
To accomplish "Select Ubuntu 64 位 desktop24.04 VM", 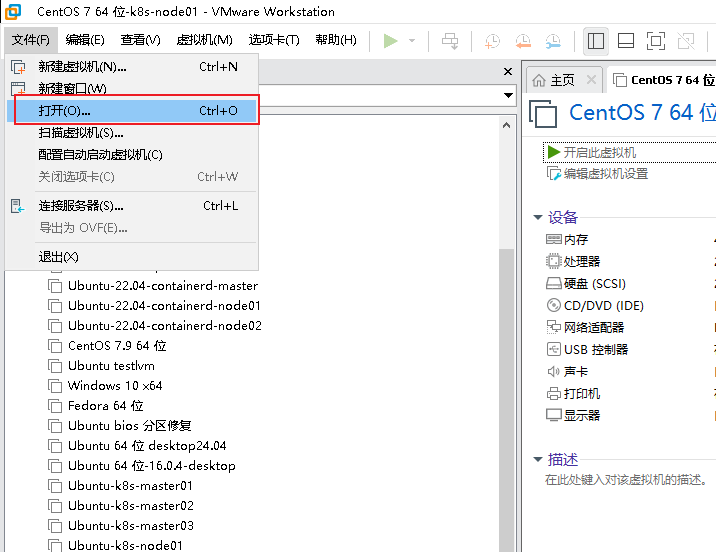I will pyautogui.click(x=137, y=446).
